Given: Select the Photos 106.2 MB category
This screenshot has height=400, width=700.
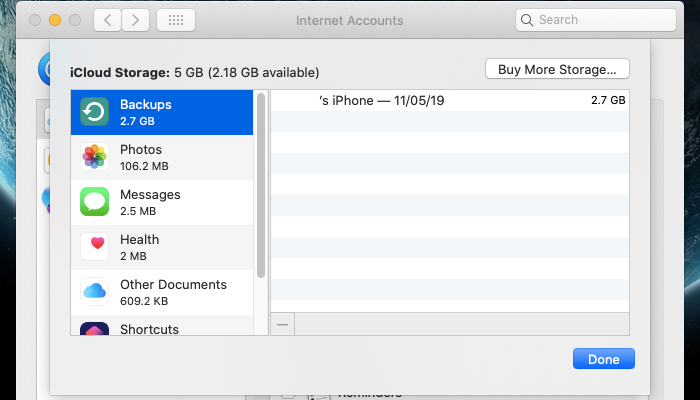Looking at the screenshot, I should click(162, 157).
